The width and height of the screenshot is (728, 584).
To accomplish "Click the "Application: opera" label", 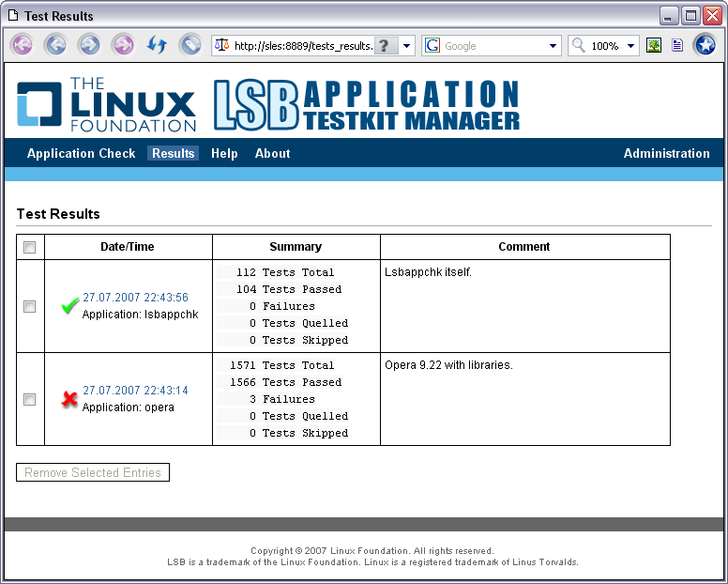I will [129, 407].
